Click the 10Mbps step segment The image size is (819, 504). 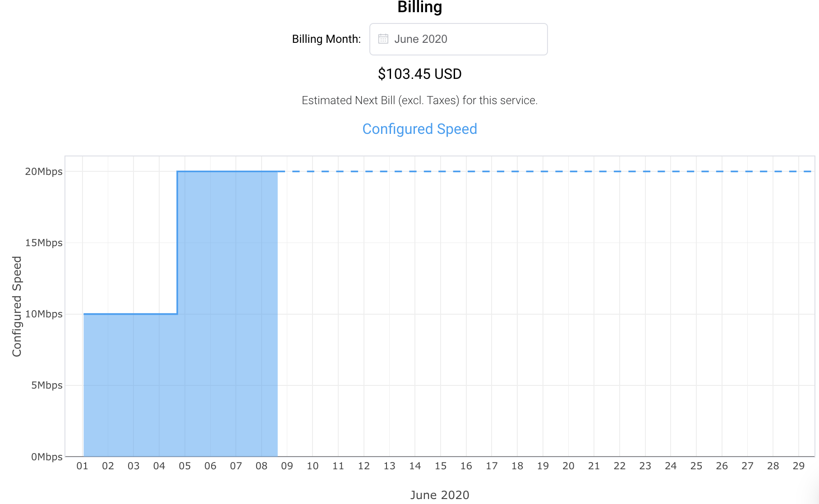131,314
